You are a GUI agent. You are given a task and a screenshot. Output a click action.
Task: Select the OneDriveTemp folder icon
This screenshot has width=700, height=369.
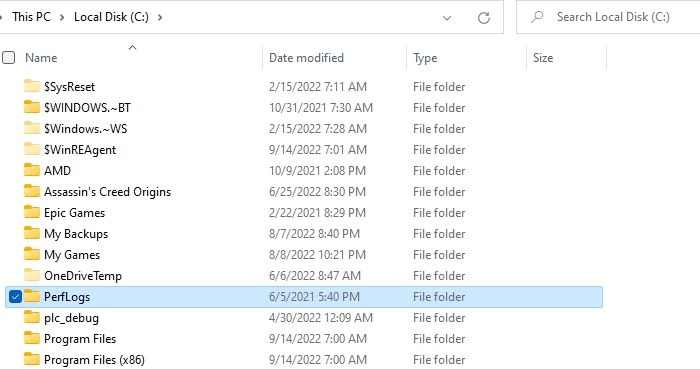click(x=32, y=275)
